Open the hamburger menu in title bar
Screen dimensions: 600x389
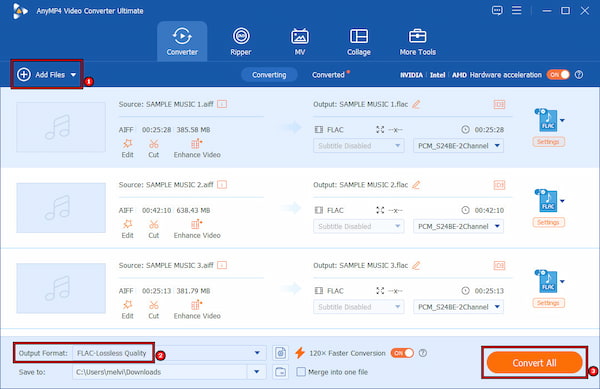click(517, 10)
